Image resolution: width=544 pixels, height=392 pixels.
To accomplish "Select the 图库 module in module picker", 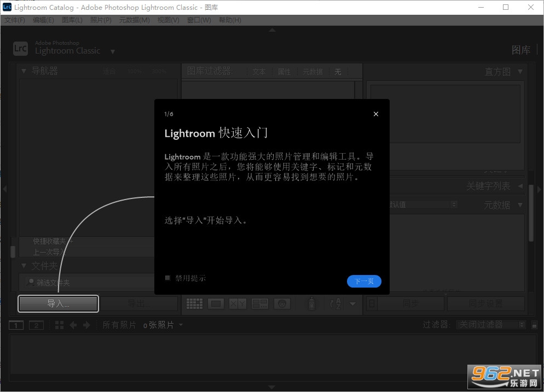I will 521,50.
